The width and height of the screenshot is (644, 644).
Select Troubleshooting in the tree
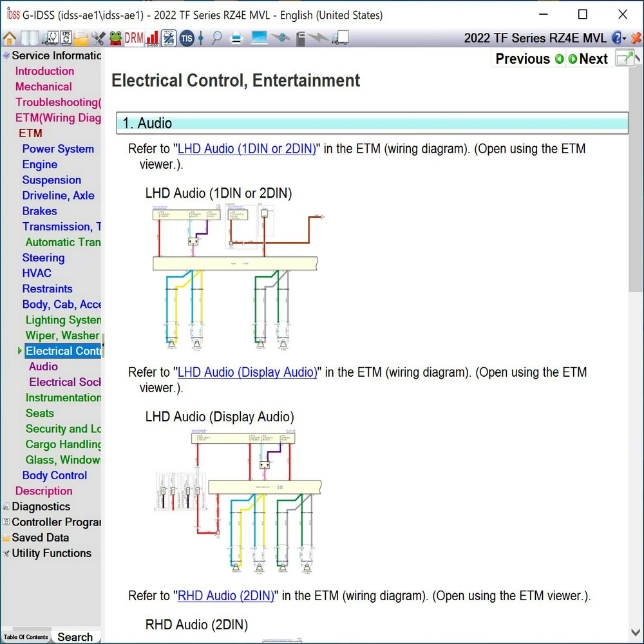tap(58, 102)
